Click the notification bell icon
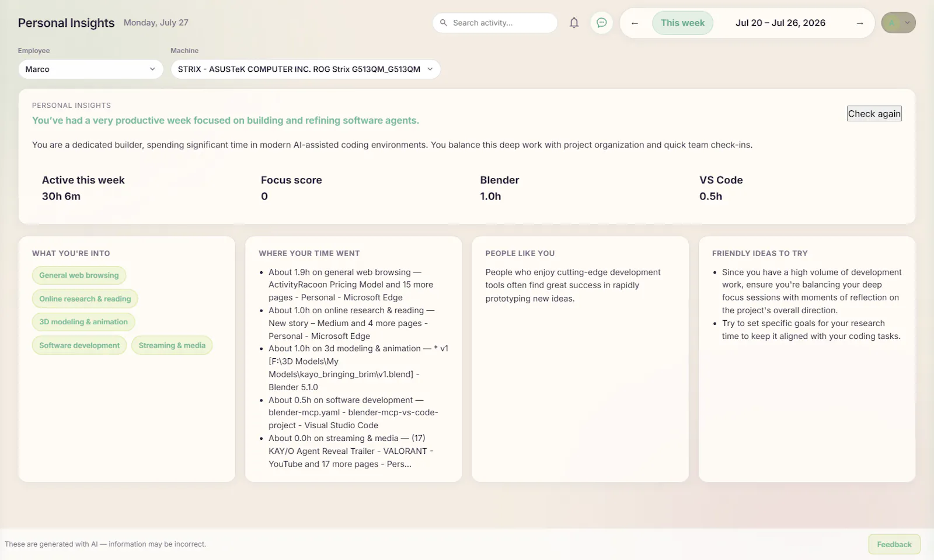The height and width of the screenshot is (560, 934). coord(574,23)
